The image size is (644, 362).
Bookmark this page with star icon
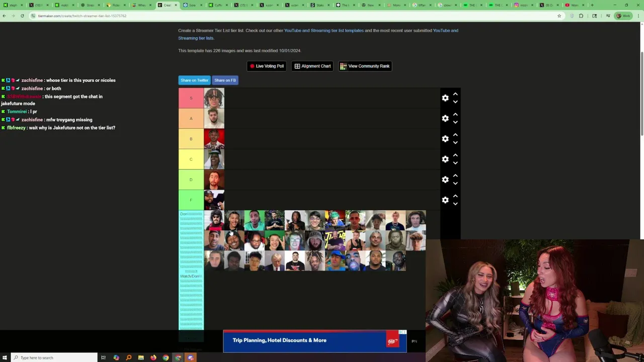click(x=559, y=16)
